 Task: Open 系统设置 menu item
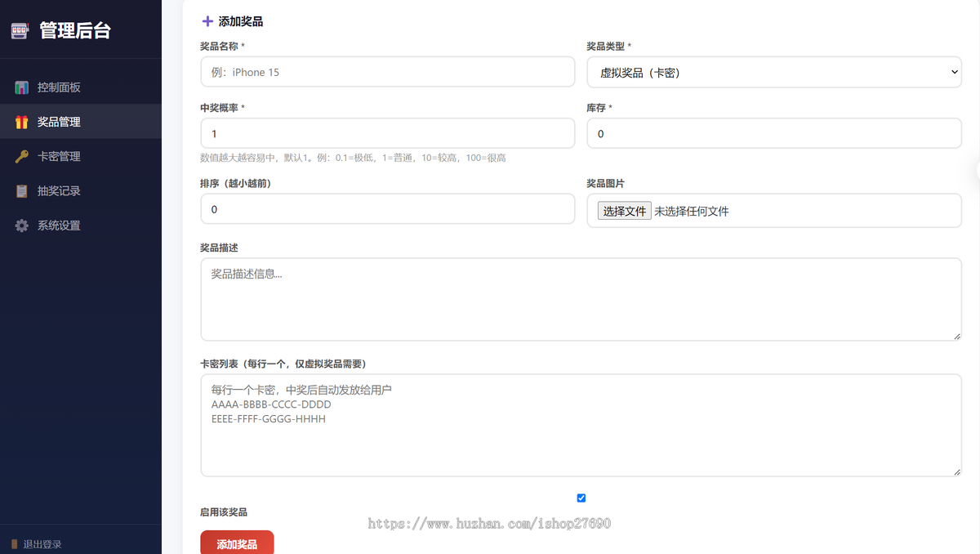click(81, 226)
